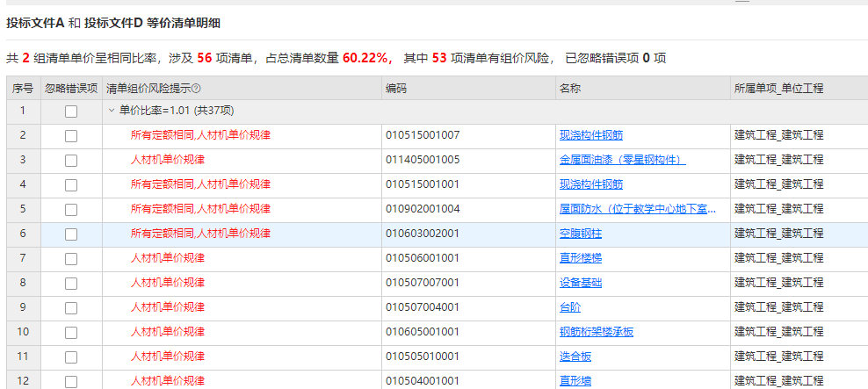The height and width of the screenshot is (389, 868).
Task: Tick the ignore checkbox for row 1
Action: (x=71, y=112)
